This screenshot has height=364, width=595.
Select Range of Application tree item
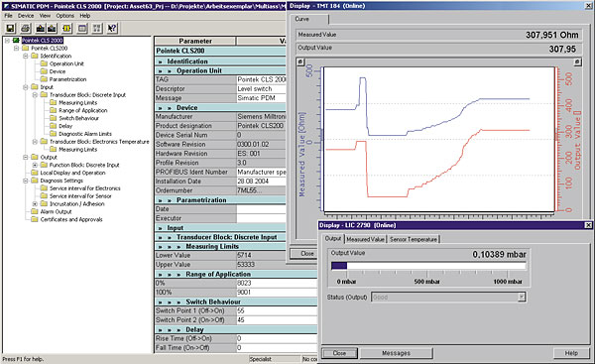(82, 110)
